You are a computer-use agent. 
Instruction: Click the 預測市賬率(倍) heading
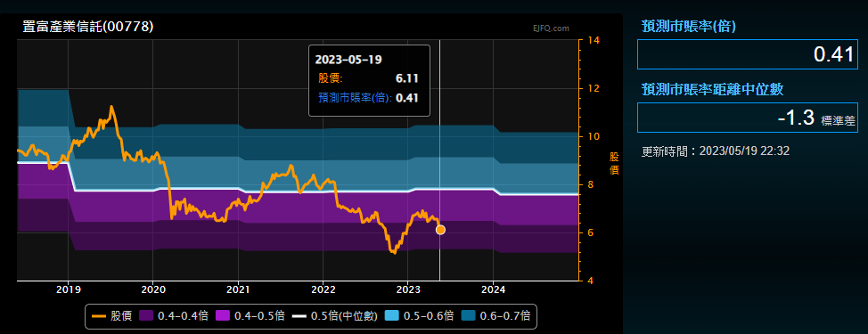point(689,26)
